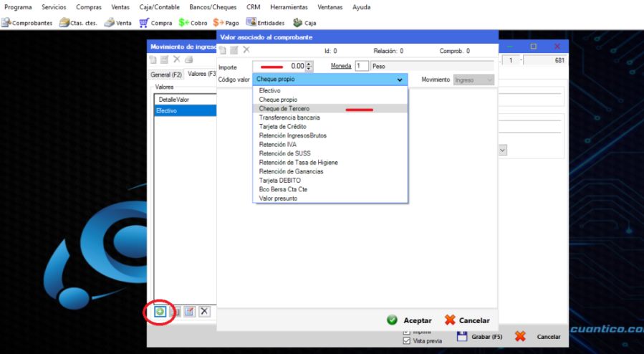Screen dimensions: 644x354
Task: Click the new record icon in the Valor asociado dialog
Action: click(x=222, y=50)
